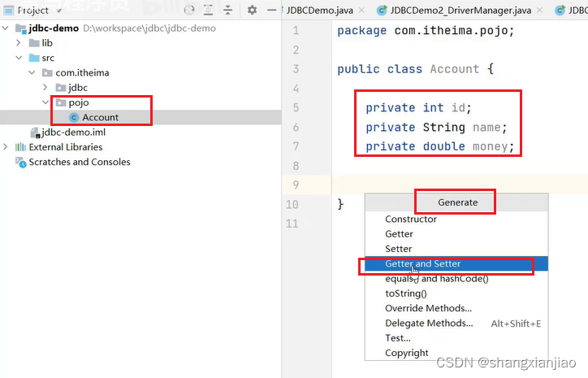Expand the lib folder
This screenshot has height=378, width=588.
19,43
